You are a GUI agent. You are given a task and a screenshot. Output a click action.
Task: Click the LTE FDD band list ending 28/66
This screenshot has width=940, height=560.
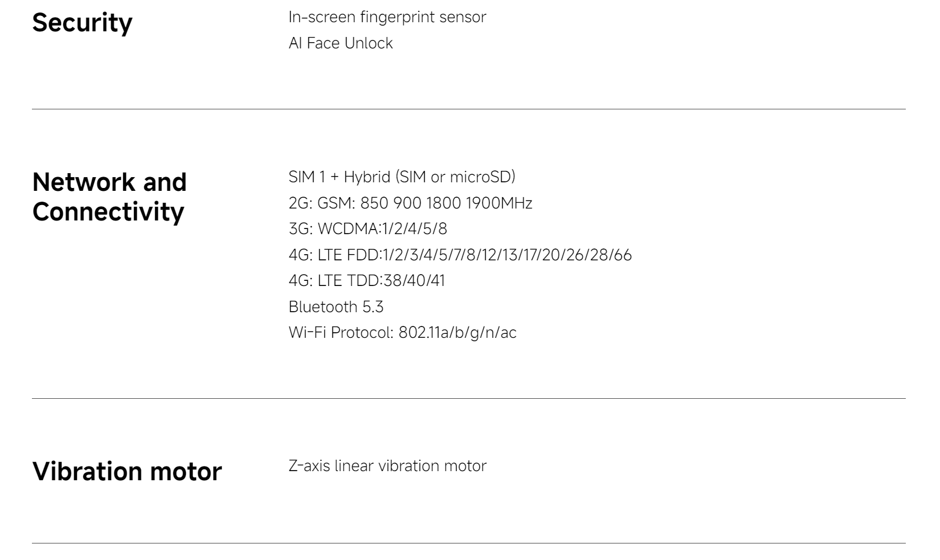tap(507, 255)
